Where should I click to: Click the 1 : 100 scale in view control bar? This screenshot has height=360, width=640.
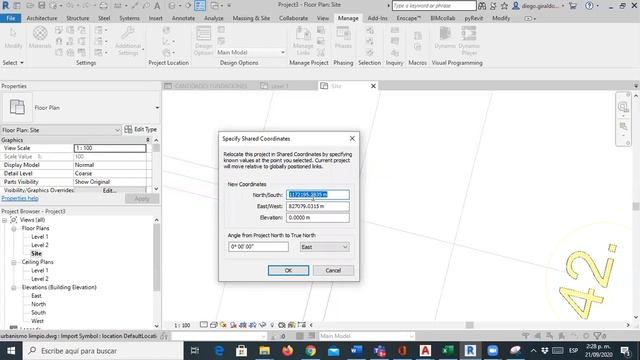pyautogui.click(x=182, y=325)
